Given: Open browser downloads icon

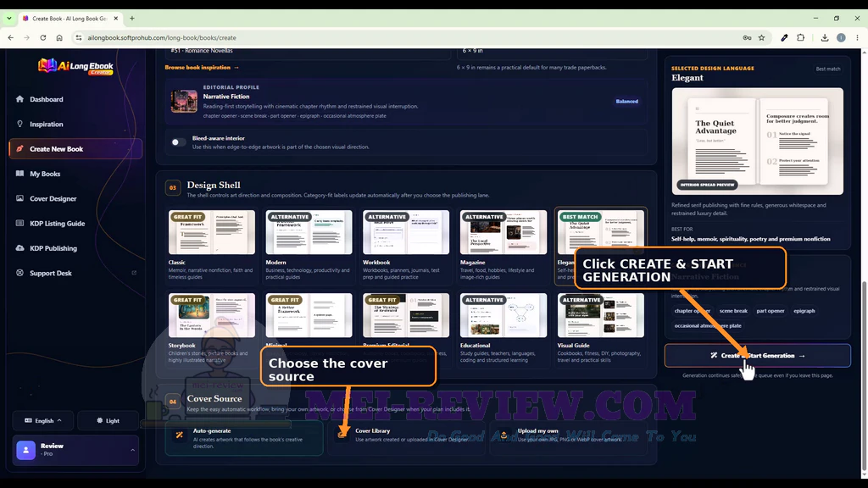Looking at the screenshot, I should (824, 37).
